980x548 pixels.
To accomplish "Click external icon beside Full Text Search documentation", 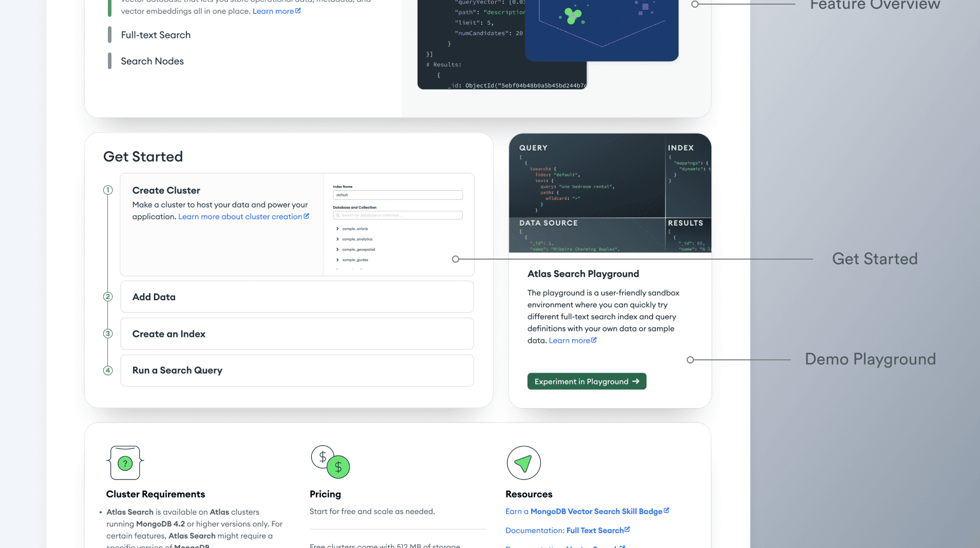I will [x=627, y=529].
